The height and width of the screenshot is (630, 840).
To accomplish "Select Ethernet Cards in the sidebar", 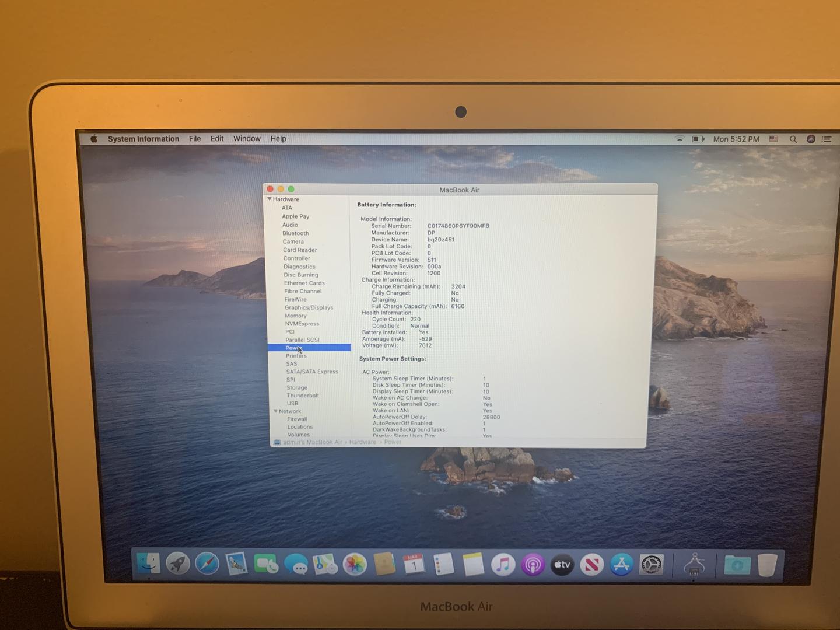I will pyautogui.click(x=304, y=283).
